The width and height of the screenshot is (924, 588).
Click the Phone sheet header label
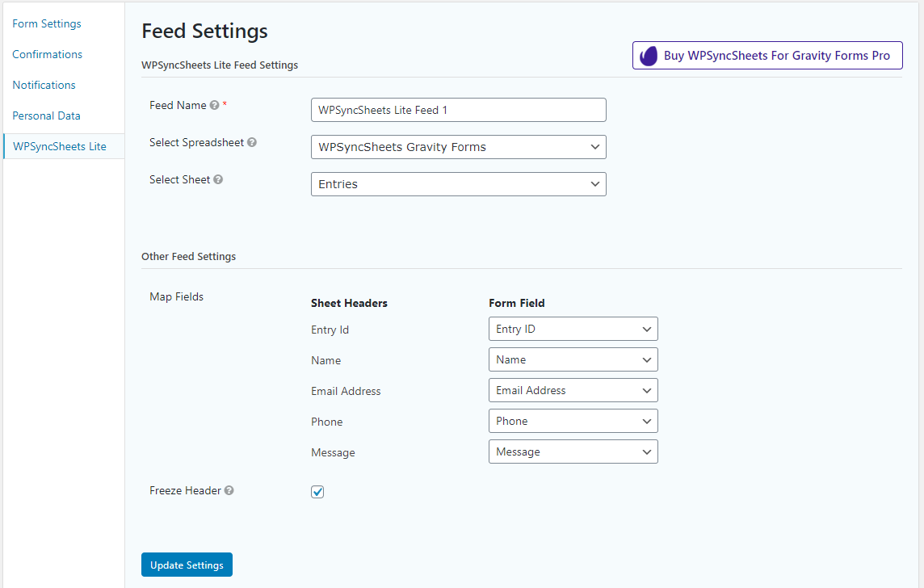coord(327,422)
